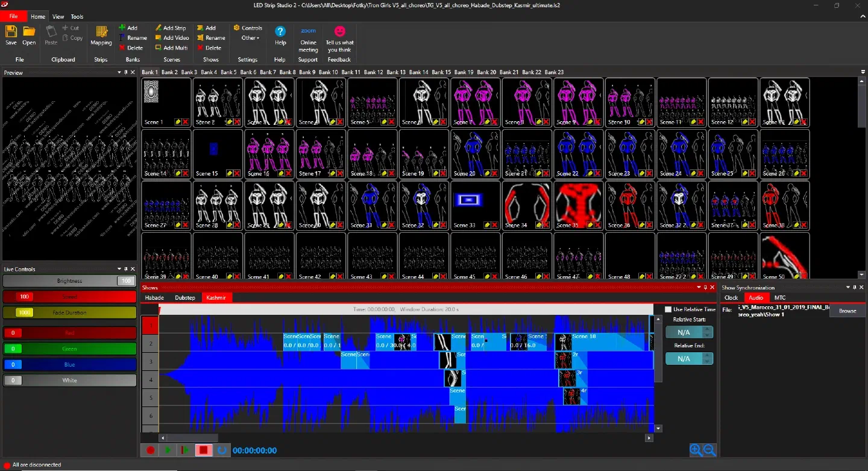Delete the bank in Banks group
The image size is (868, 471).
131,48
